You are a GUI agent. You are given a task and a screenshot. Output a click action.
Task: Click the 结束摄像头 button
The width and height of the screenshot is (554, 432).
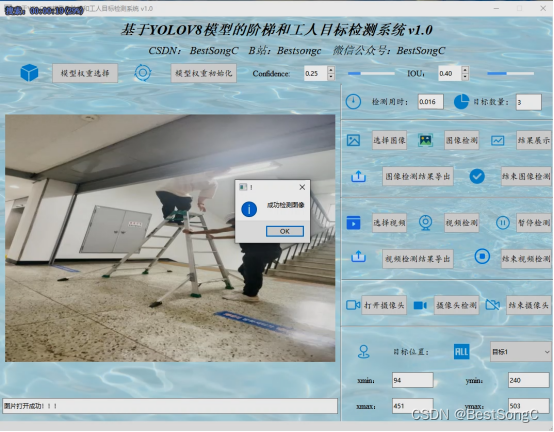pyautogui.click(x=529, y=305)
